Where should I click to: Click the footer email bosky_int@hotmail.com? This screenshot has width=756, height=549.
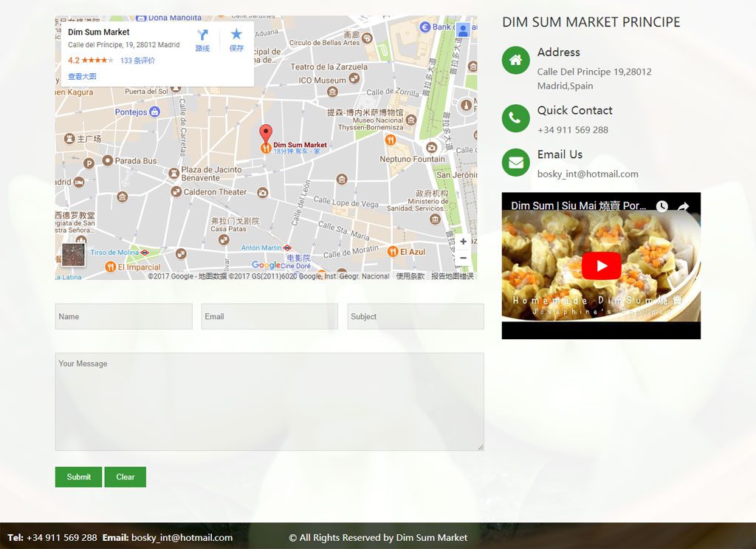point(182,537)
